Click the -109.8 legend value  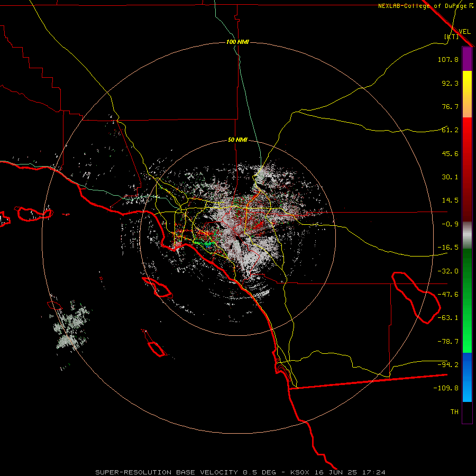(446, 388)
